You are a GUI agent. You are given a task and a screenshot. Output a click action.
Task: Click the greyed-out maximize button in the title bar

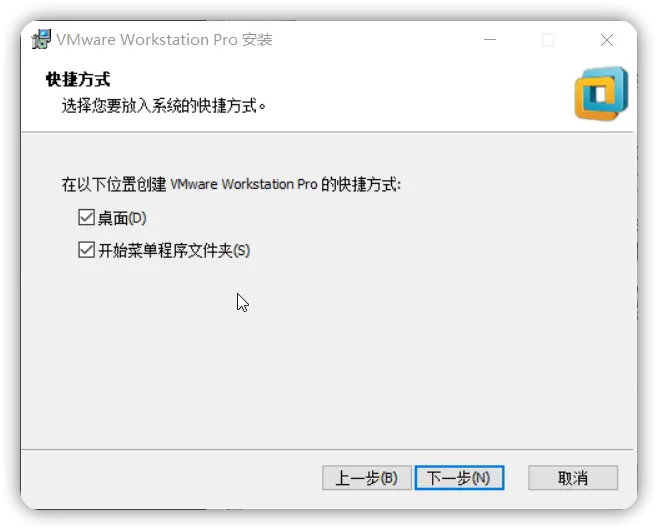548,40
